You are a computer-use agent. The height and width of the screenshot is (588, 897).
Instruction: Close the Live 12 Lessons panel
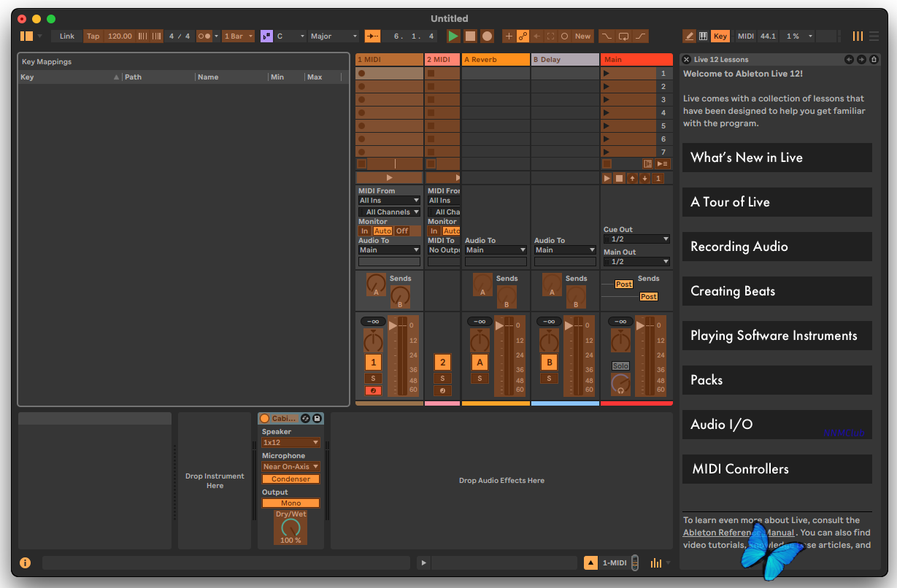(x=686, y=59)
